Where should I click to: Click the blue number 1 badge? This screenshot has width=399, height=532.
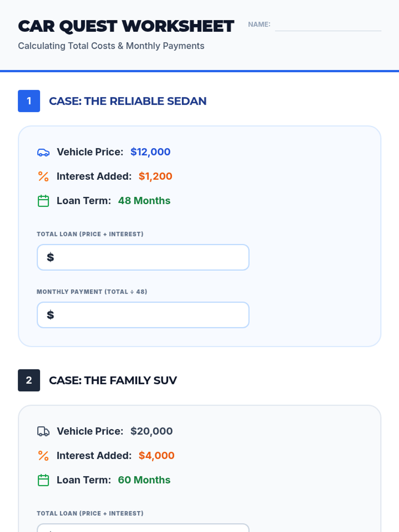tap(29, 101)
